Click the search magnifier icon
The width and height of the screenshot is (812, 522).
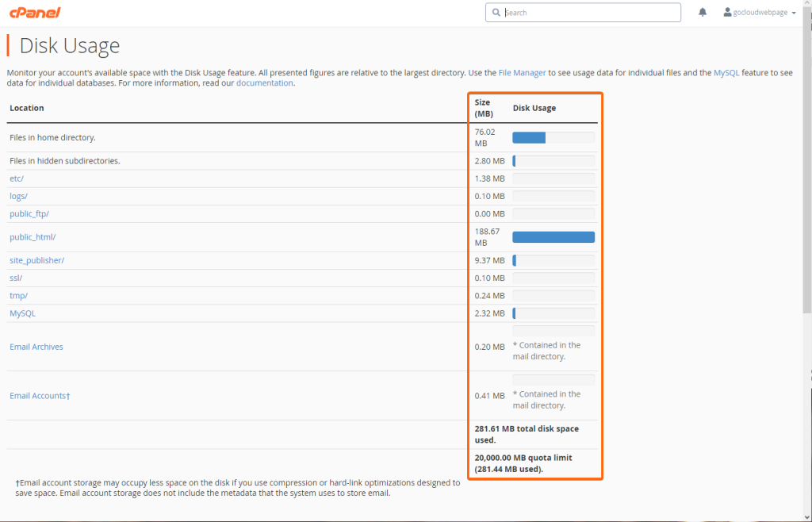(496, 12)
